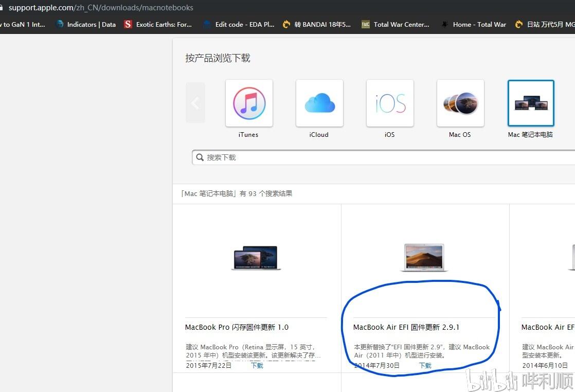Click the address bar URL
This screenshot has width=575, height=392.
(101, 8)
